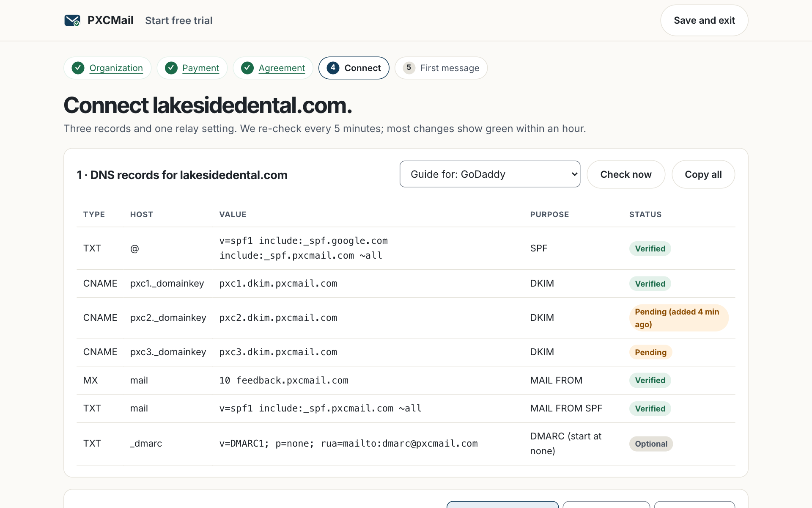Click the _dmarc host cell
The height and width of the screenshot is (508, 812).
point(146,443)
